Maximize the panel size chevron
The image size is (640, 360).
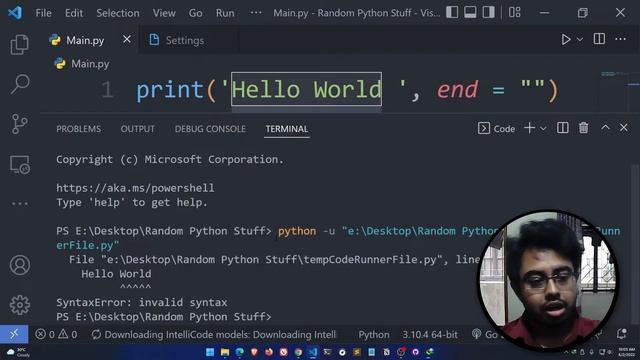pos(605,128)
